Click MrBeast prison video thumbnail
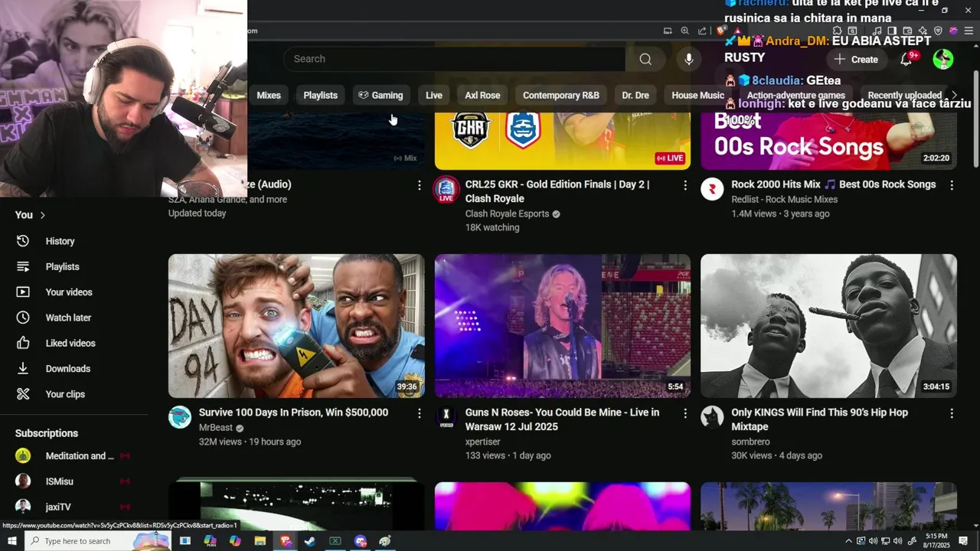The width and height of the screenshot is (980, 551). [x=296, y=326]
